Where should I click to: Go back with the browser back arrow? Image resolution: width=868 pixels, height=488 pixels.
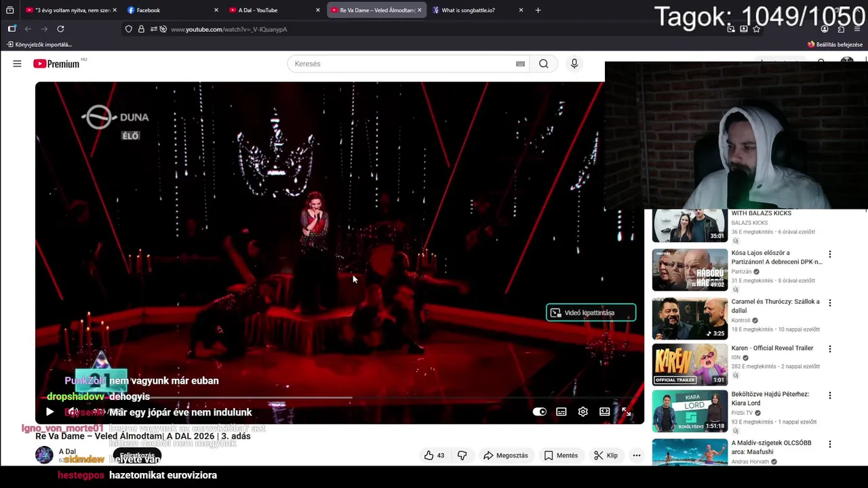point(28,29)
